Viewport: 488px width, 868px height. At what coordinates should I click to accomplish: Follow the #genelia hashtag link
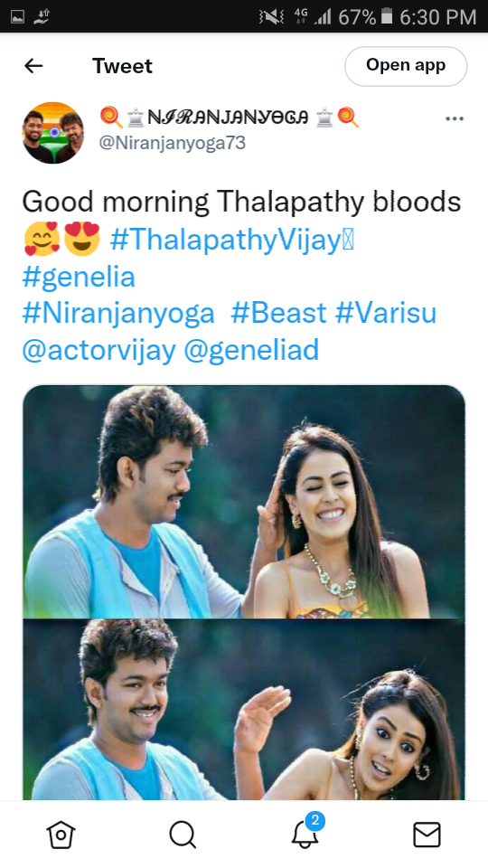(79, 277)
